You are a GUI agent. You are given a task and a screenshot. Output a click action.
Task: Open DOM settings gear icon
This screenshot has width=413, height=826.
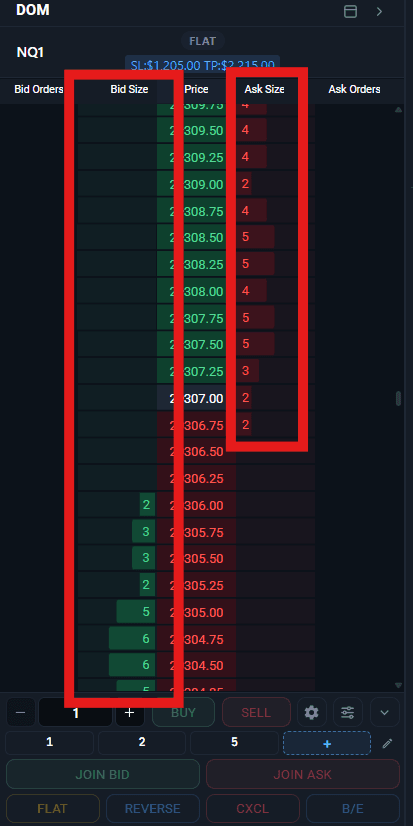(x=312, y=712)
